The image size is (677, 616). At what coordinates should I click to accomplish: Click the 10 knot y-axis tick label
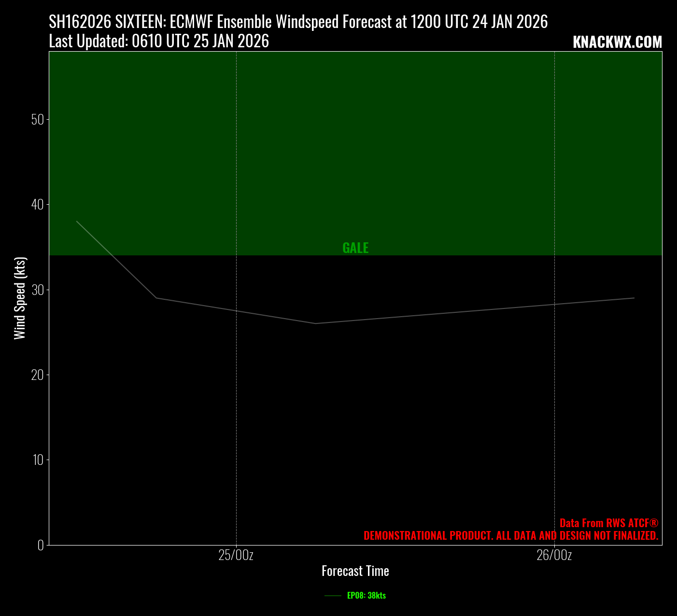38,460
